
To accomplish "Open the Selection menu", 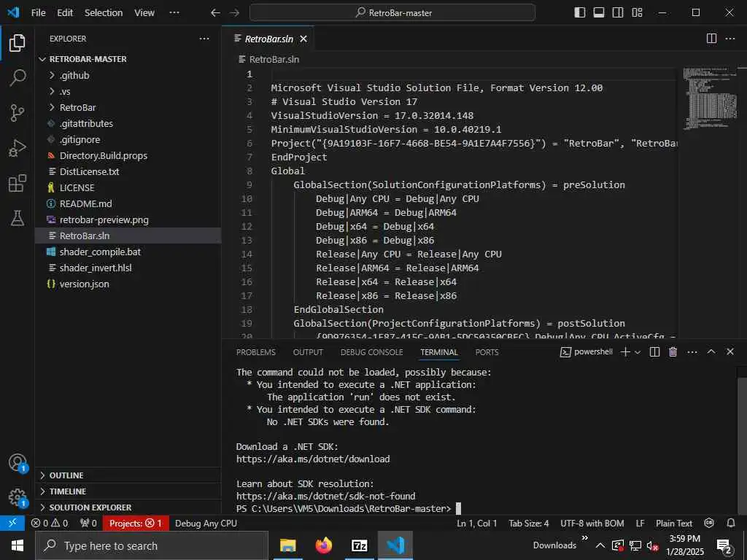I will click(104, 13).
